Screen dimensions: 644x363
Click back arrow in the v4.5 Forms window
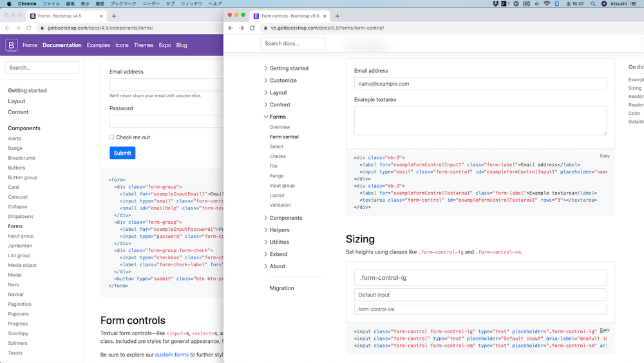7,28
